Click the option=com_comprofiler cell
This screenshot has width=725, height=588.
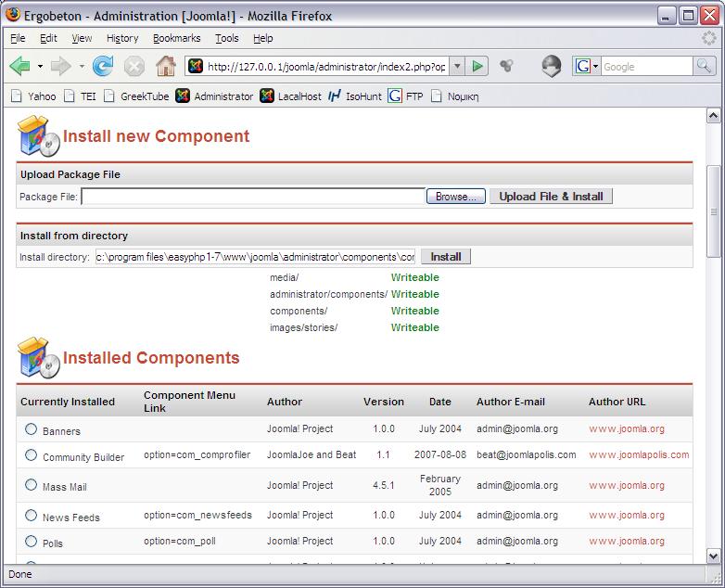[x=197, y=454]
